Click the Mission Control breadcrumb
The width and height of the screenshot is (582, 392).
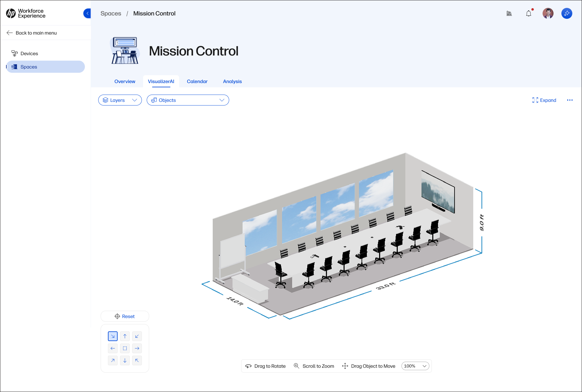tap(154, 13)
